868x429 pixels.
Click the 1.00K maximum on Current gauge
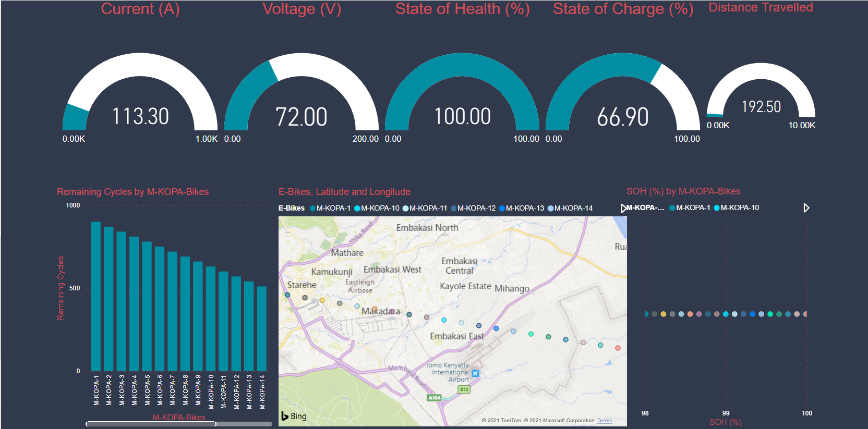pos(207,139)
